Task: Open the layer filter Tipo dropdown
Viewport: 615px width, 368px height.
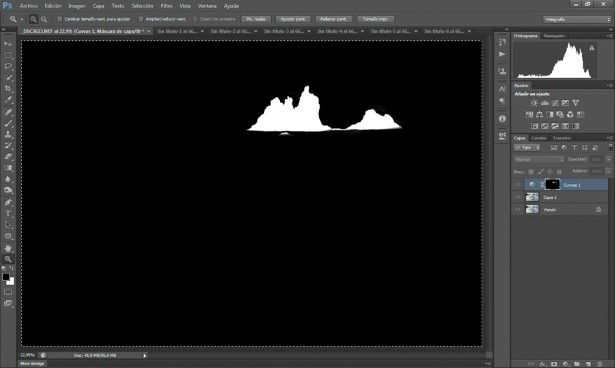Action: (527, 148)
